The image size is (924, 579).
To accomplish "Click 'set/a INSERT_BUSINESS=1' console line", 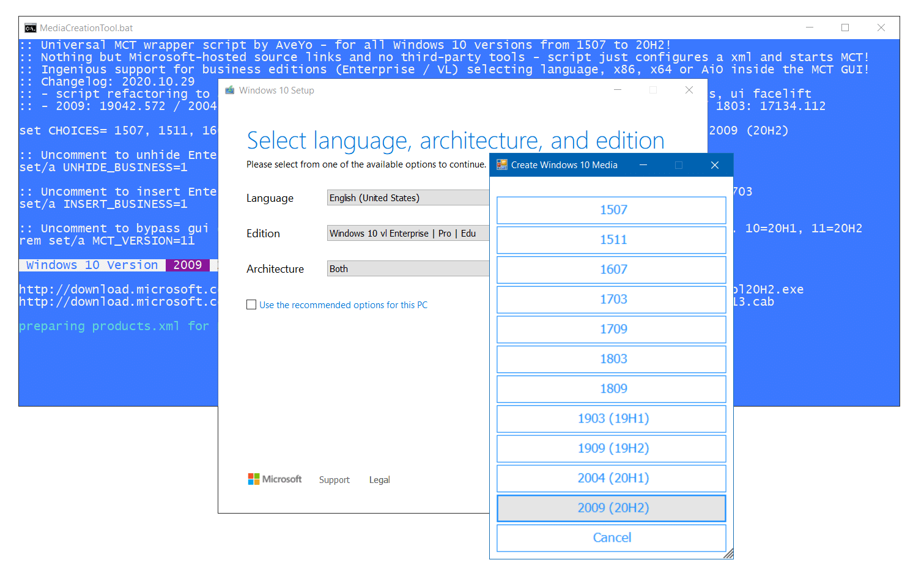I will tap(103, 204).
